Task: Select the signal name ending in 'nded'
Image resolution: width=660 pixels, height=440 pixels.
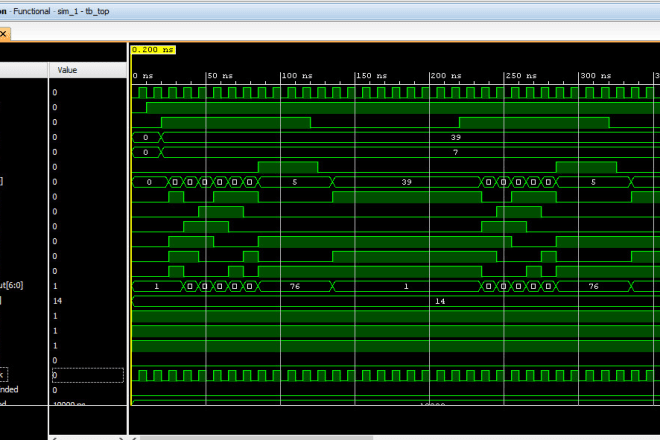Action: point(22,390)
